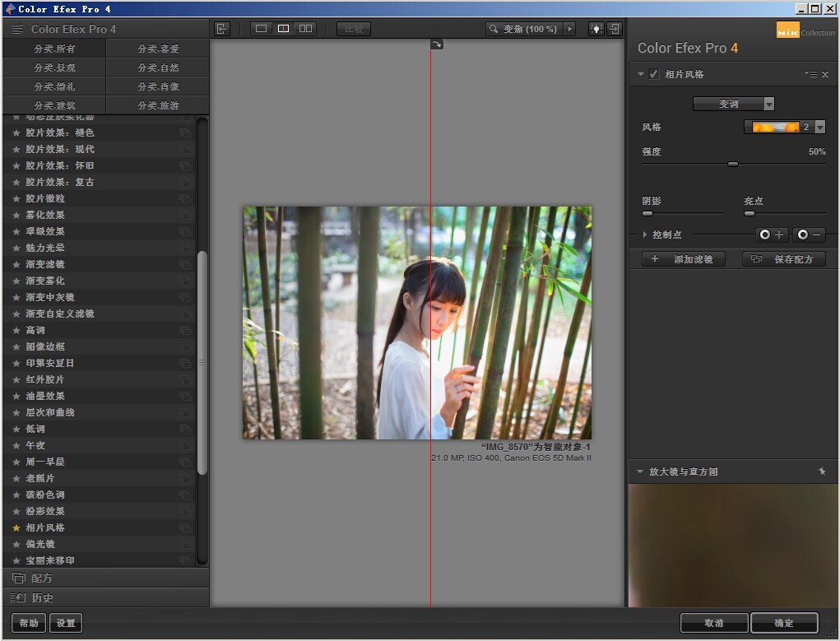Switch to side-by-side preview view
Screen dimensions: 840x641
point(305,29)
